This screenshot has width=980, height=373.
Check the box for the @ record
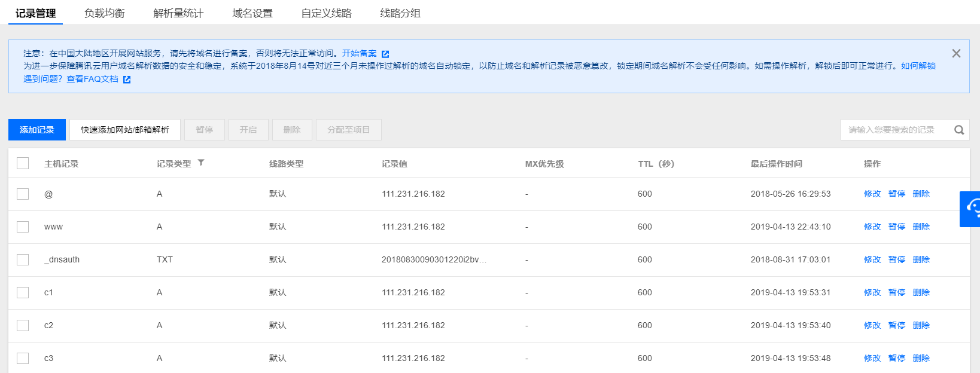[23, 194]
